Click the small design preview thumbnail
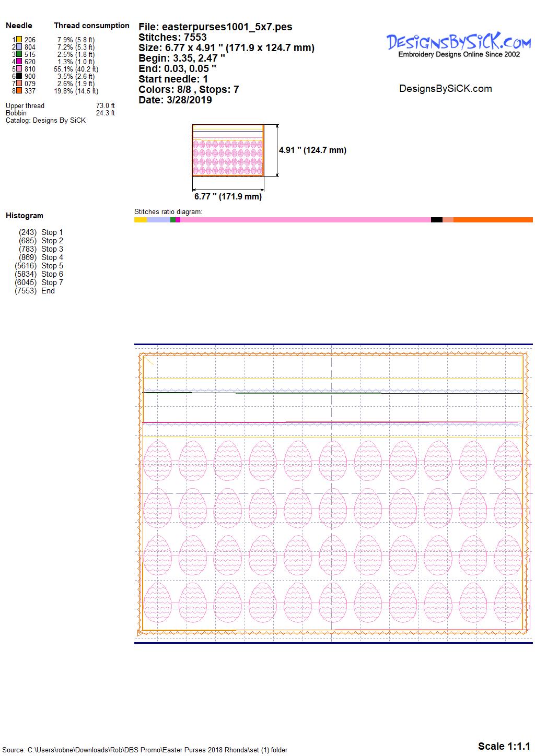 tap(228, 151)
